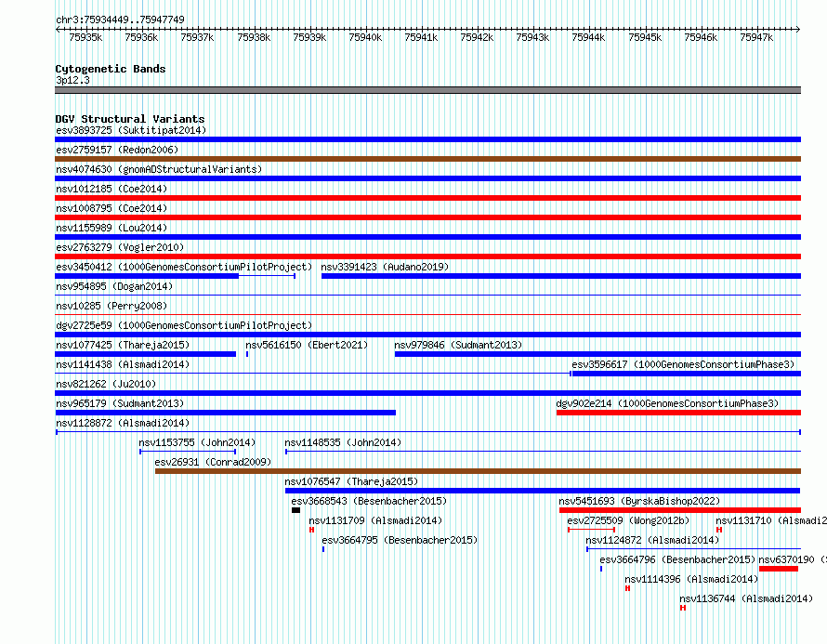The height and width of the screenshot is (644, 827).
Task: Click the Cytogenetic Bands track title
Action: (x=111, y=69)
